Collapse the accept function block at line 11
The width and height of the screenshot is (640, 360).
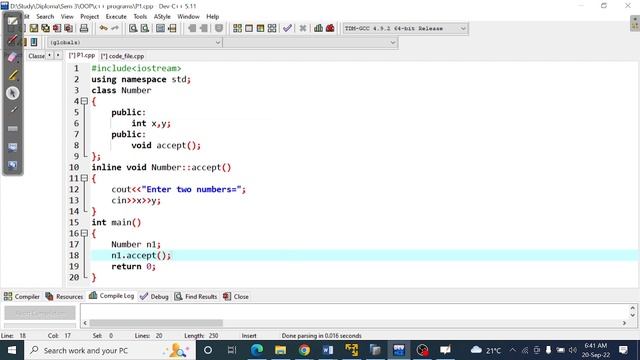84,178
